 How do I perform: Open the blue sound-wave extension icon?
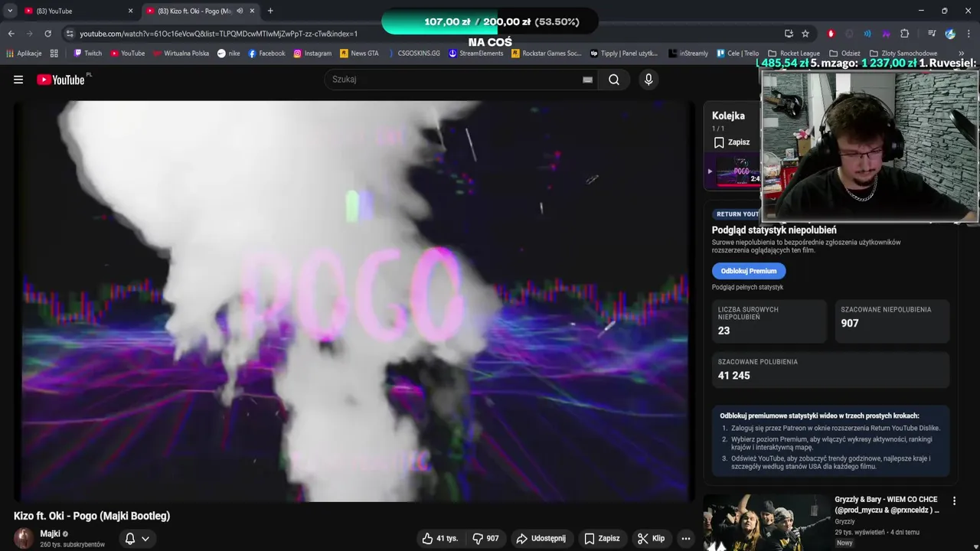pyautogui.click(x=867, y=34)
